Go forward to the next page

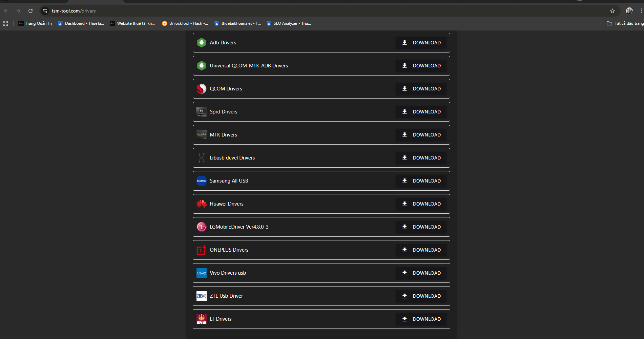pos(18,11)
